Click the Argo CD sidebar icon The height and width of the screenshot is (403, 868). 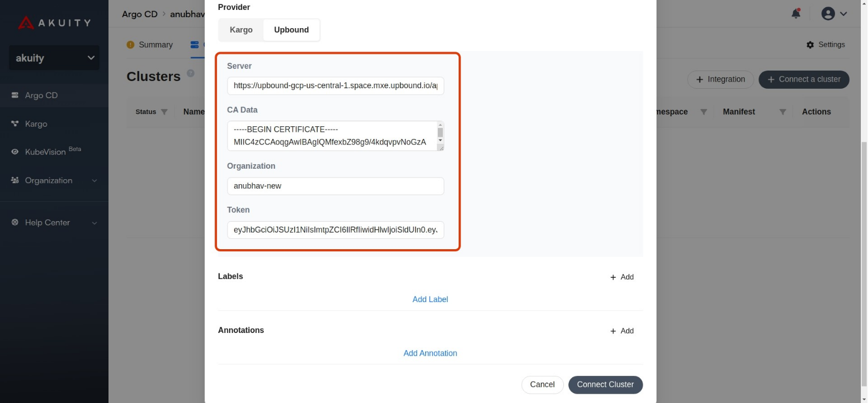pos(15,95)
